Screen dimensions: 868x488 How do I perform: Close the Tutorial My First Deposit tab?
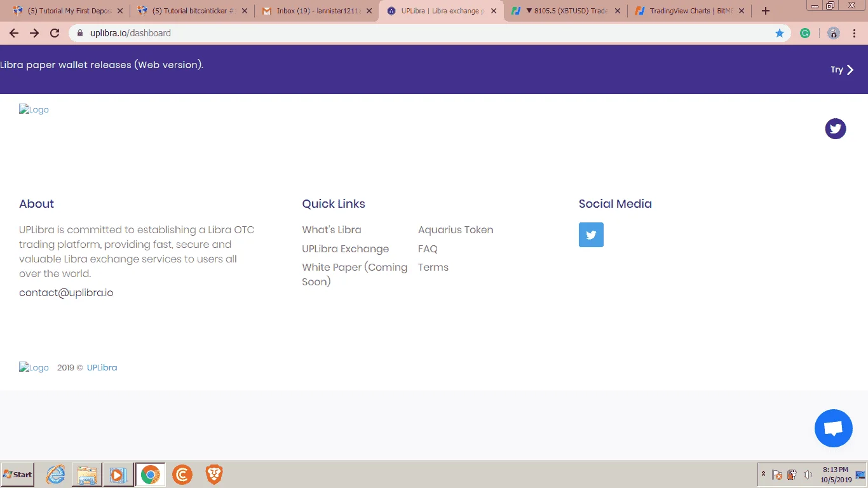click(120, 11)
